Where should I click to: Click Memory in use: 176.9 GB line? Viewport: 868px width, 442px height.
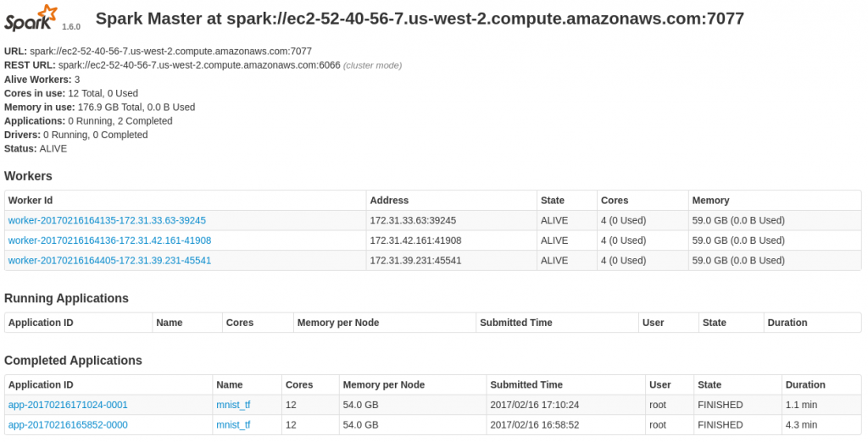100,107
